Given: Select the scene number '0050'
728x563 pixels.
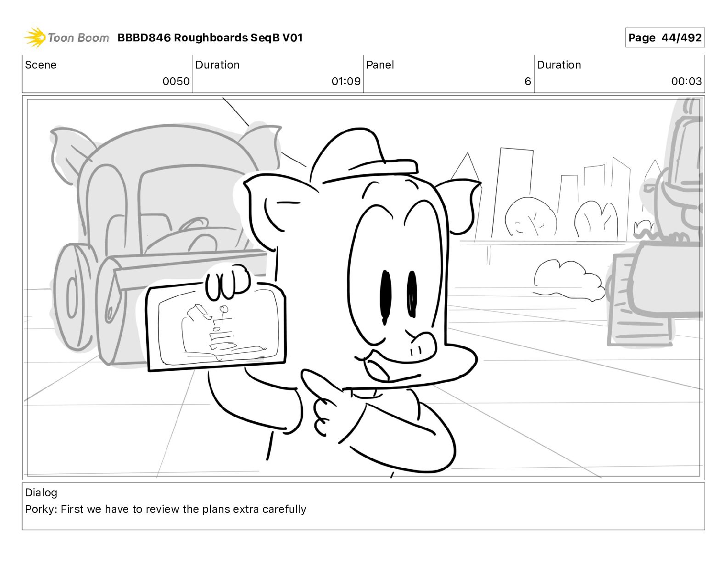Looking at the screenshot, I should (x=176, y=81).
